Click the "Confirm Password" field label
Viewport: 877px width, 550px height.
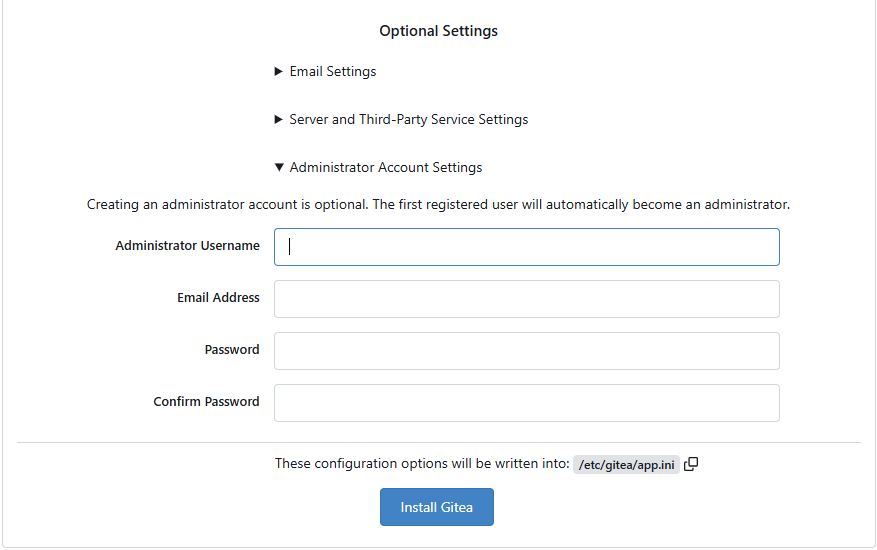(206, 402)
